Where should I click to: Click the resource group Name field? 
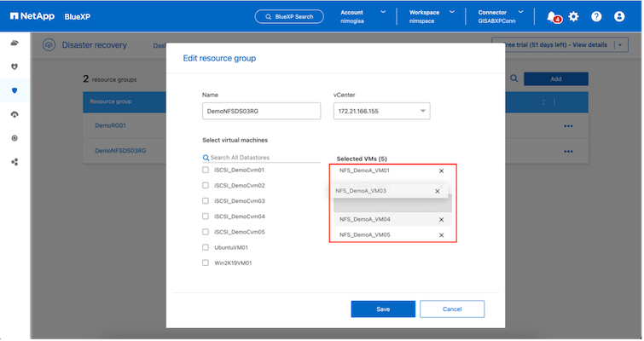coord(260,111)
